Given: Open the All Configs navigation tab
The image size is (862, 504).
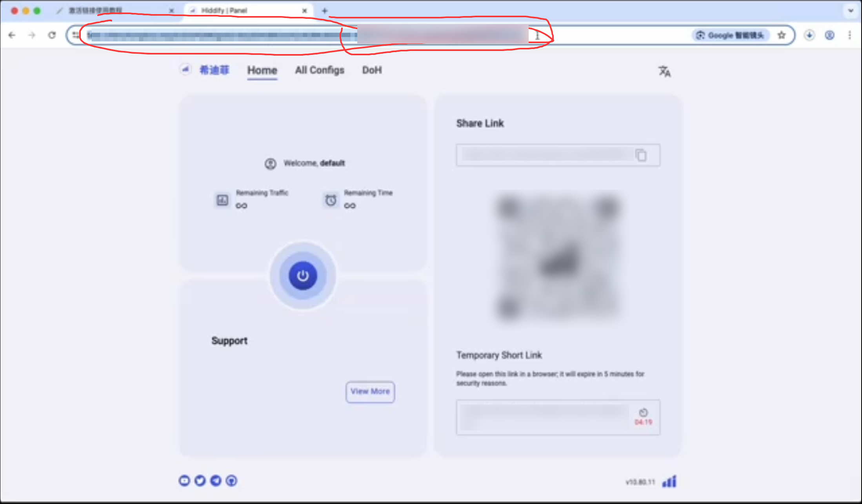Looking at the screenshot, I should pyautogui.click(x=320, y=70).
